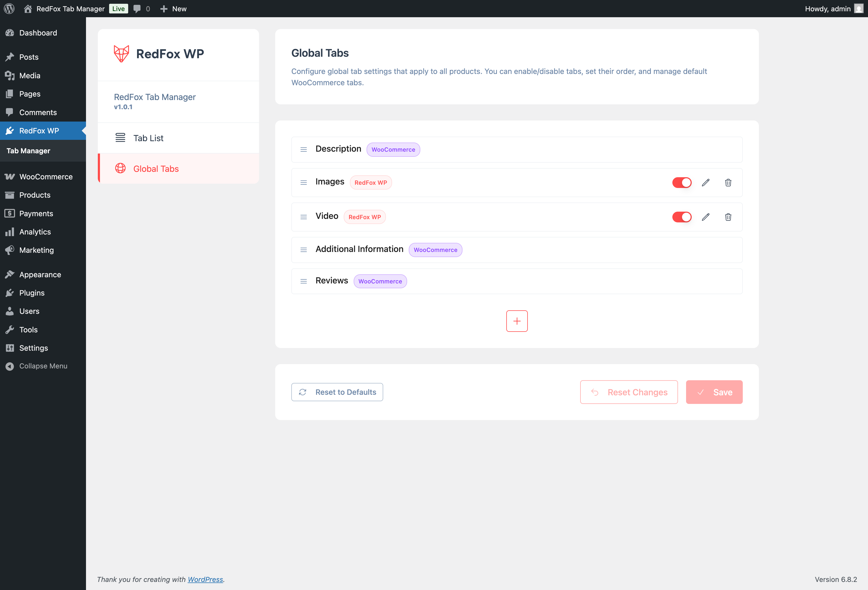868x590 pixels.
Task: Click the RedFox Tab Manager site name
Action: point(70,9)
